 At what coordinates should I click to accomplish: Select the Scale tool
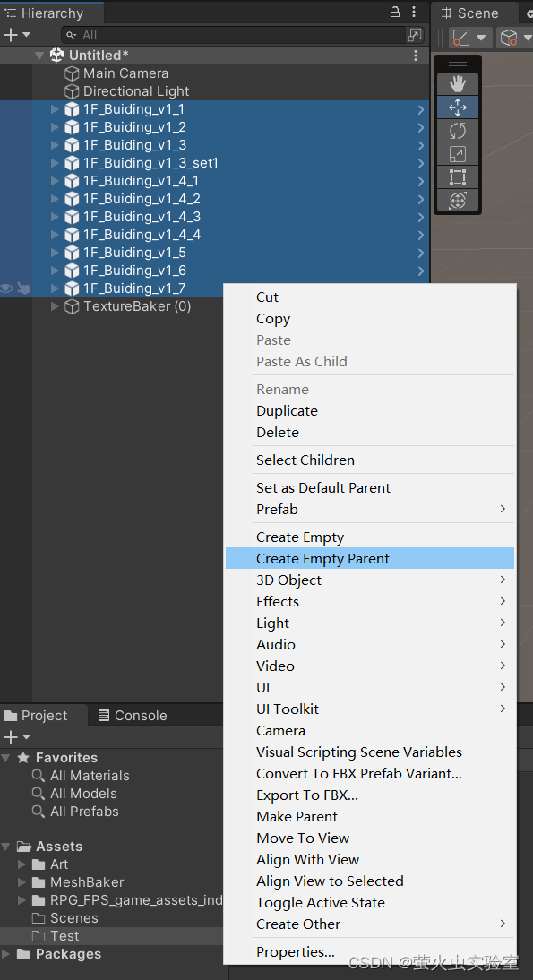coord(458,154)
